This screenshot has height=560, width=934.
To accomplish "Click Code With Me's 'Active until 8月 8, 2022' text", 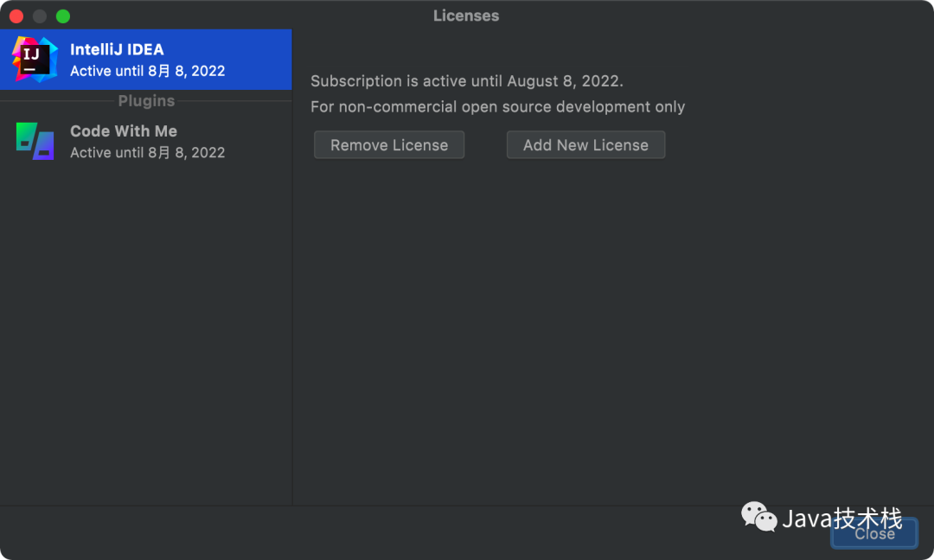I will [148, 152].
